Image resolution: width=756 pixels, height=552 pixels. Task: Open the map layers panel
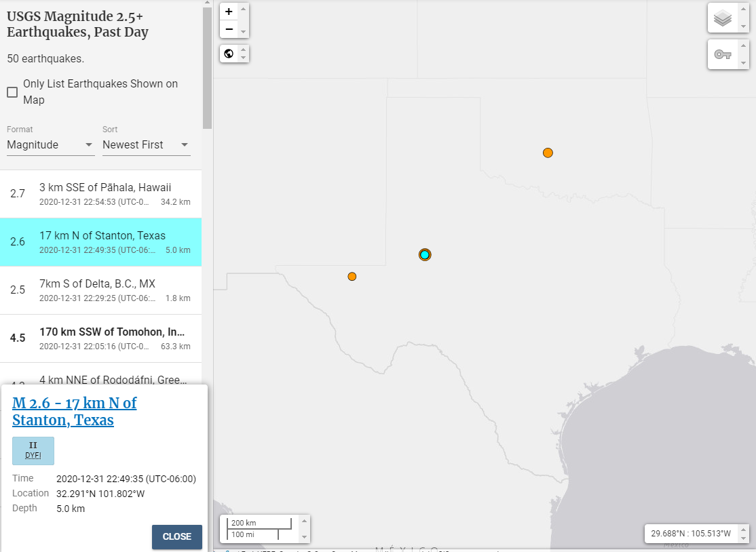[723, 18]
